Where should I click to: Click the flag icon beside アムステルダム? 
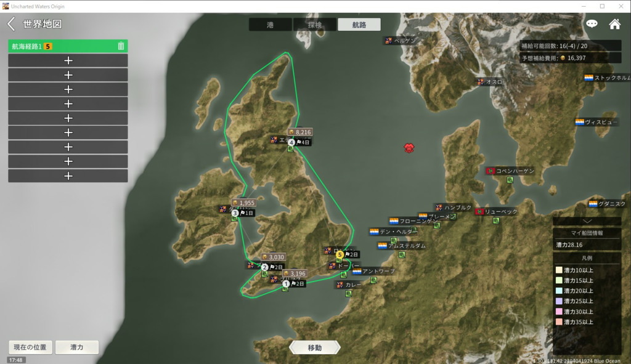point(382,245)
